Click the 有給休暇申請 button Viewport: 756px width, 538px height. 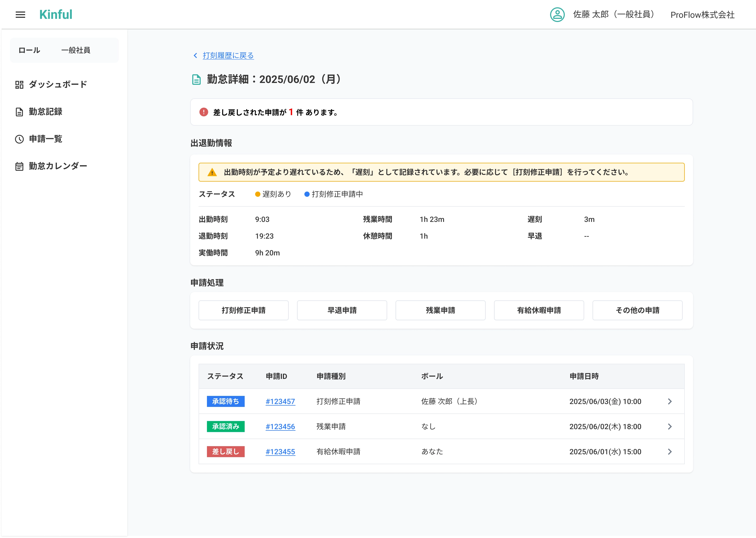pos(539,310)
